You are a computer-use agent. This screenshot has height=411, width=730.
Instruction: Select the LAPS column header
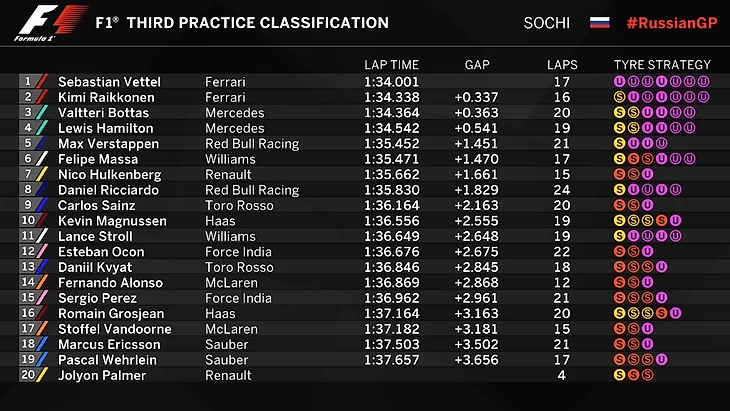pyautogui.click(x=562, y=65)
